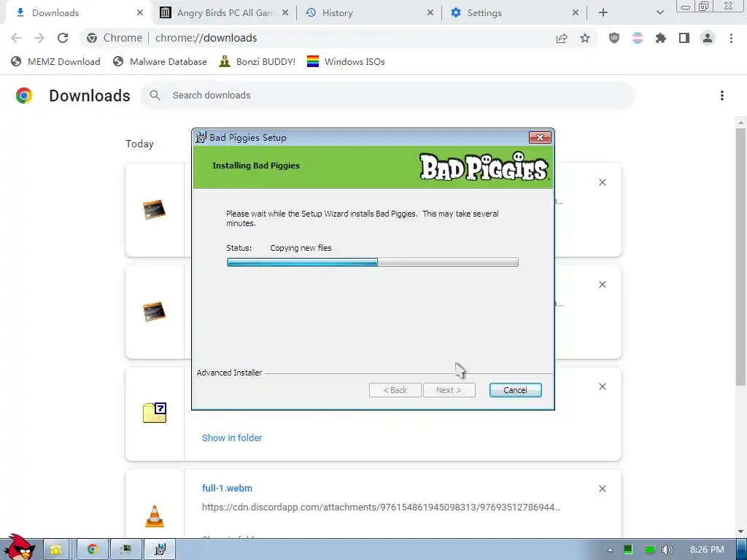Screen dimensions: 747x560
Task: Open the Extensions puzzle-piece menu
Action: [661, 38]
